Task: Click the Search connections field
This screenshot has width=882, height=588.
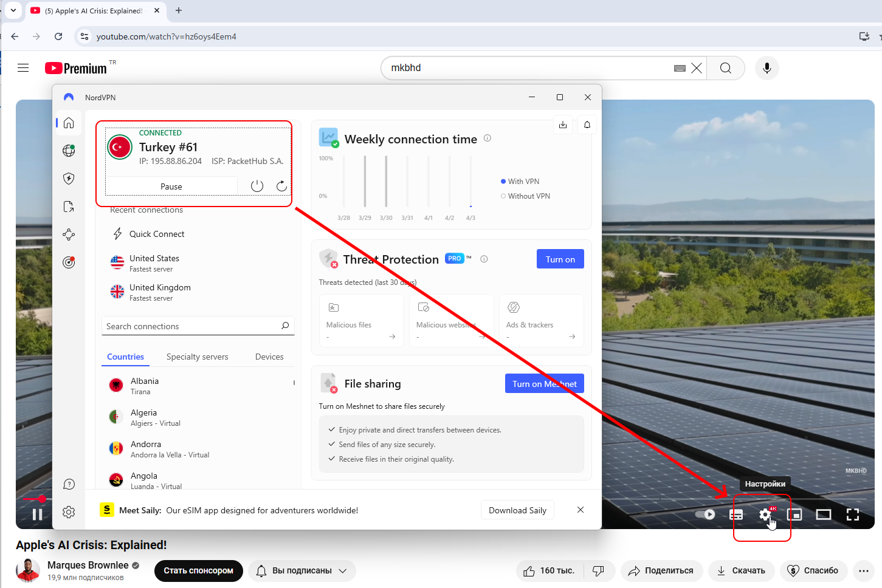Action: tap(198, 326)
